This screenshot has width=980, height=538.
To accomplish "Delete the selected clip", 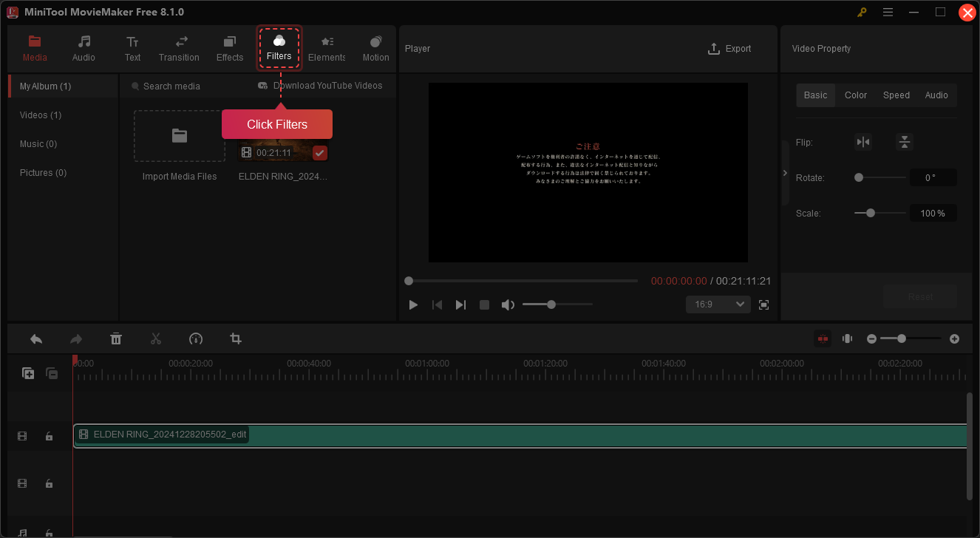I will pos(116,338).
